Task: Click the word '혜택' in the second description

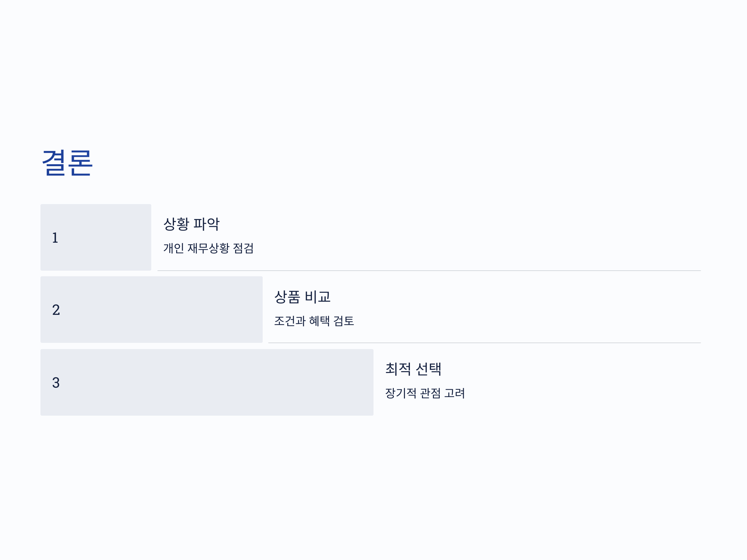Action: click(319, 321)
